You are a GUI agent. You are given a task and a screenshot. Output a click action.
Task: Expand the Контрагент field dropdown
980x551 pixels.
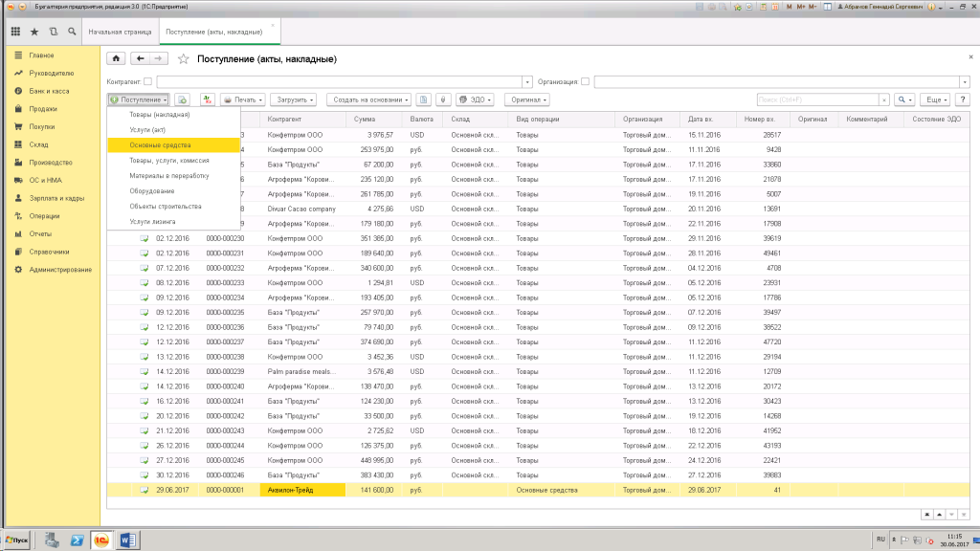(527, 82)
